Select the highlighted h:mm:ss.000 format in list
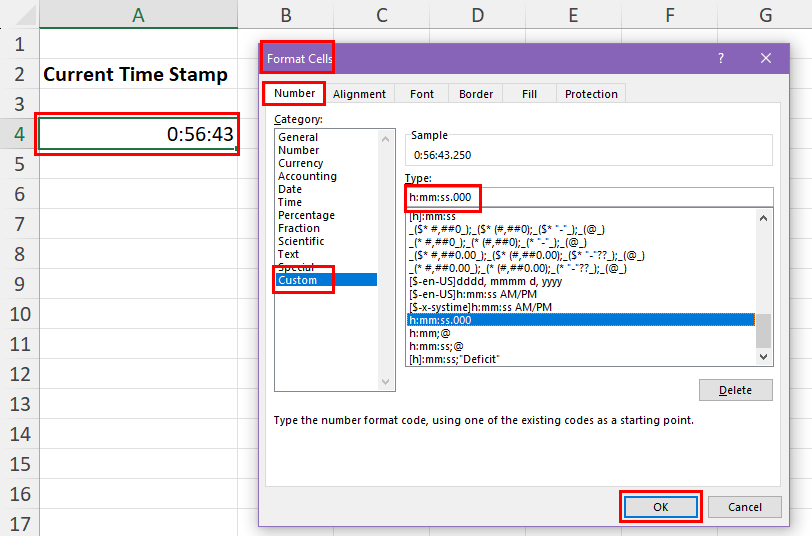Viewport: 812px width, 536px height. point(581,320)
